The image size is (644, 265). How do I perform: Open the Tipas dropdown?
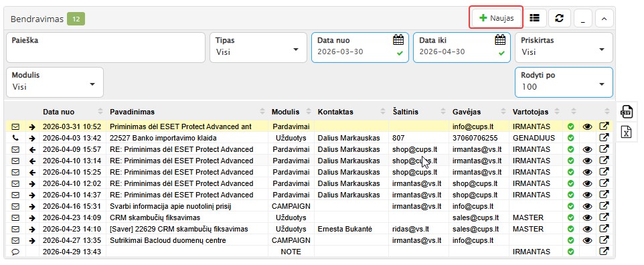coord(258,48)
